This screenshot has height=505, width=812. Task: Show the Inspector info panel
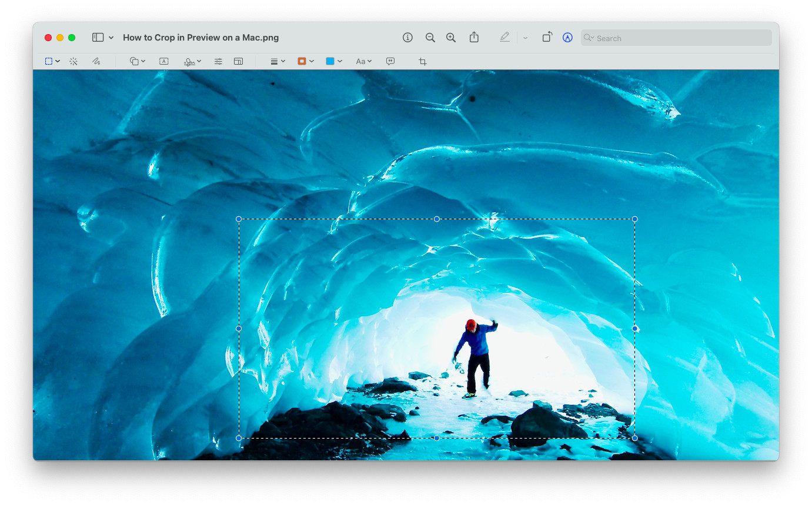(407, 38)
